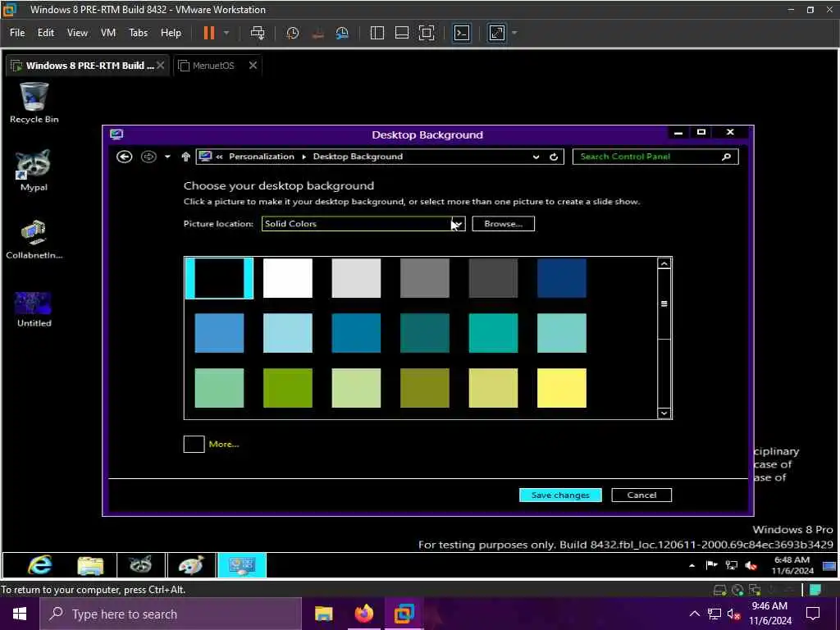840x630 pixels.
Task: Click the scroll up arrow in color list
Action: (x=664, y=263)
